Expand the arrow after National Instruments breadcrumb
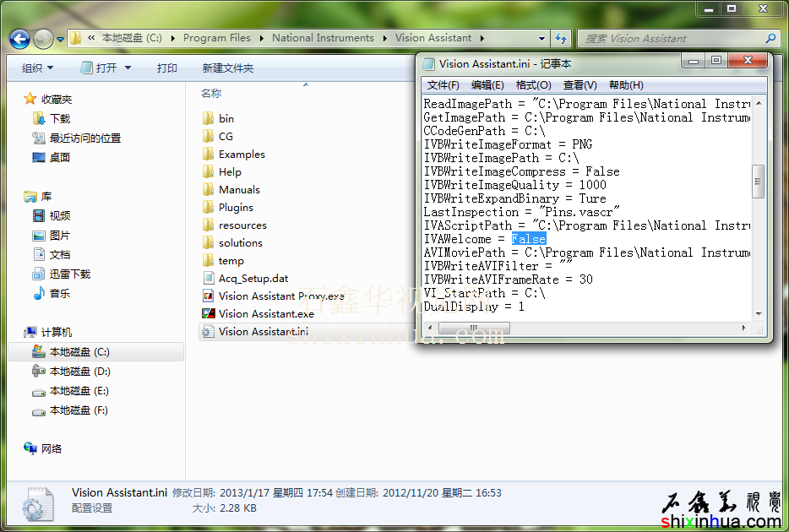 pyautogui.click(x=385, y=39)
